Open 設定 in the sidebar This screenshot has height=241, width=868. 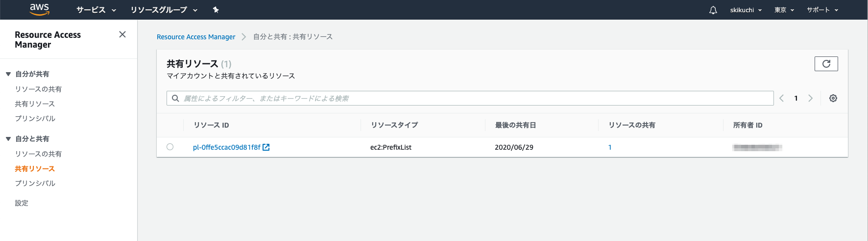tap(22, 203)
